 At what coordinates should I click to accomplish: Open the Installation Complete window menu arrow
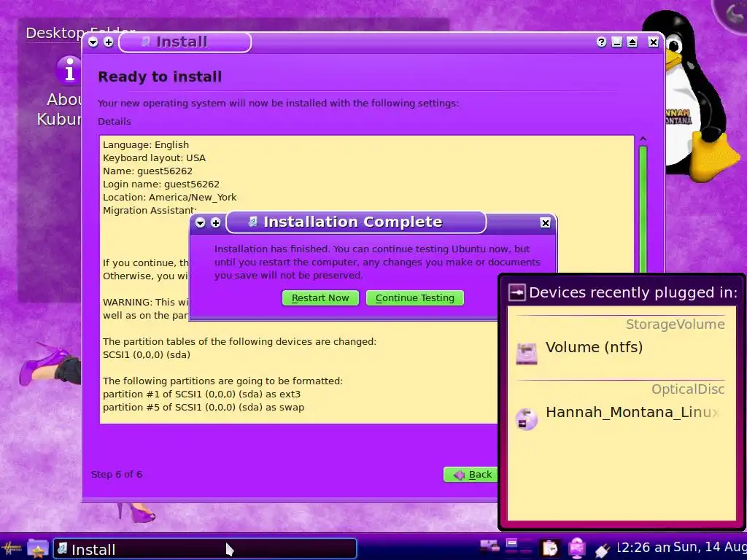click(200, 223)
